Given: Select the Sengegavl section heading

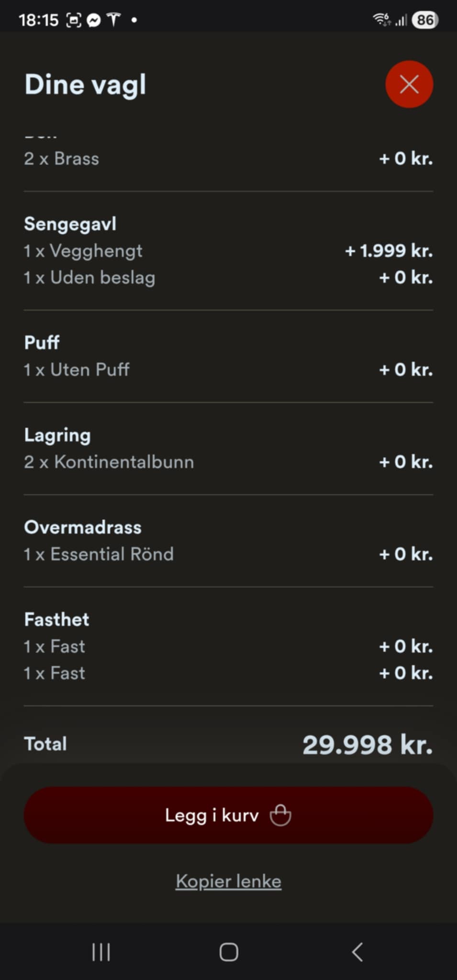Looking at the screenshot, I should click(70, 224).
